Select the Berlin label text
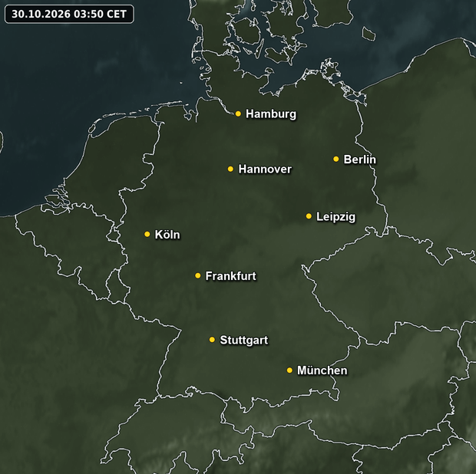 359,160
